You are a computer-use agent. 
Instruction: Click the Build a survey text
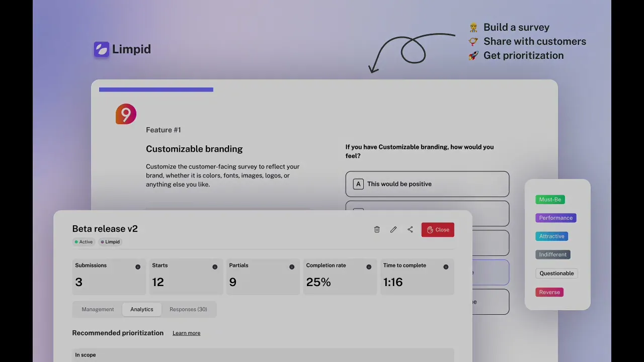click(x=516, y=27)
